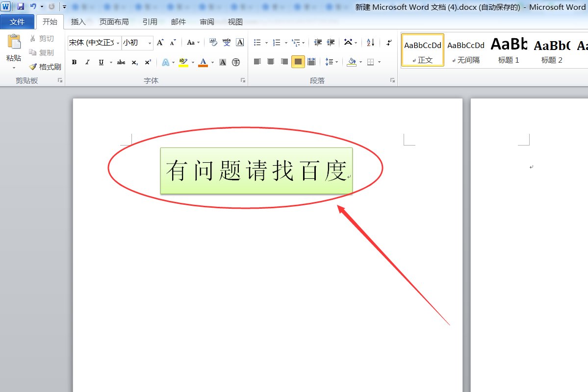The width and height of the screenshot is (588, 392).
Task: Click the 剪切 (Cut) button
Action: click(x=42, y=39)
